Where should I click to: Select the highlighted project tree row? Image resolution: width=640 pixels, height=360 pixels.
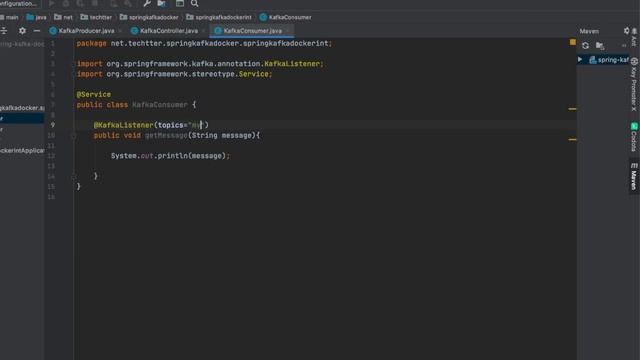(x=22, y=118)
